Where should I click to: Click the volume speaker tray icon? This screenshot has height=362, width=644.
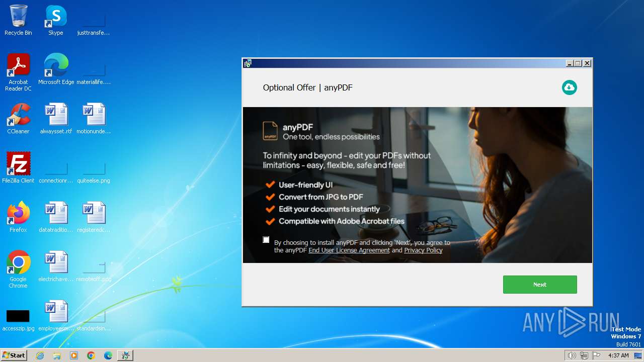coord(572,355)
